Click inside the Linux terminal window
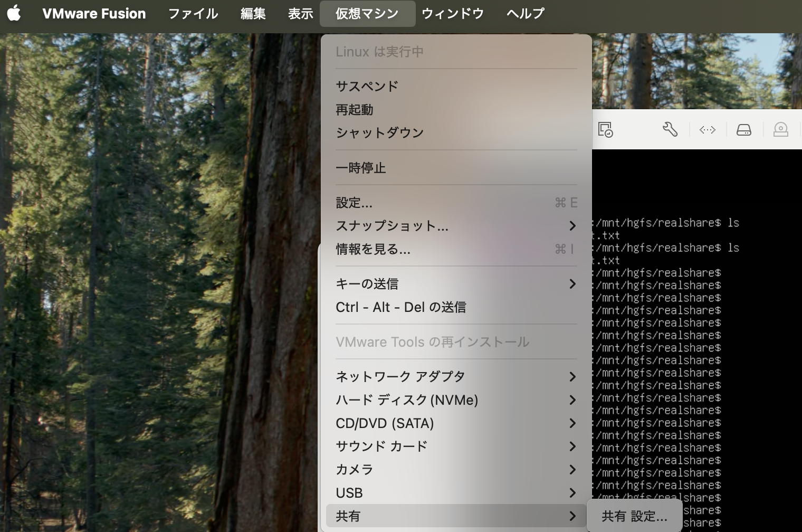This screenshot has width=802, height=532. coord(696,340)
